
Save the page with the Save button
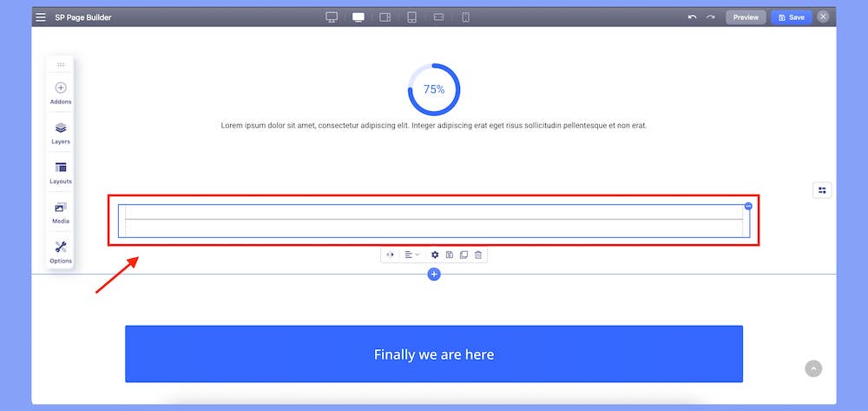pyautogui.click(x=792, y=17)
